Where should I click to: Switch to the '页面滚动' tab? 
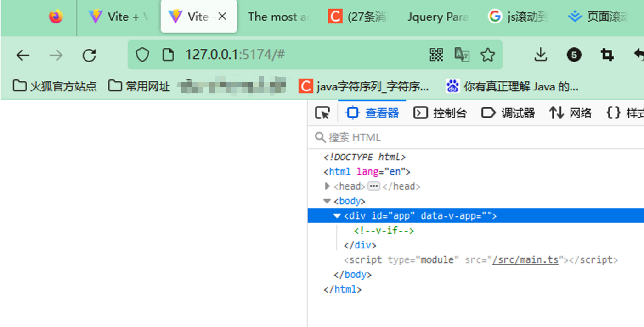[599, 17]
